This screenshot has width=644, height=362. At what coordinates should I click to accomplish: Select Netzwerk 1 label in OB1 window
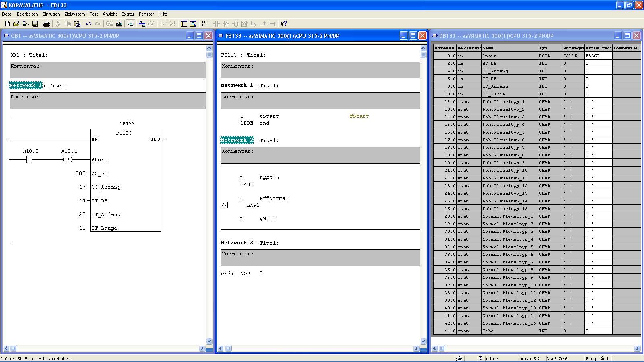pos(26,85)
